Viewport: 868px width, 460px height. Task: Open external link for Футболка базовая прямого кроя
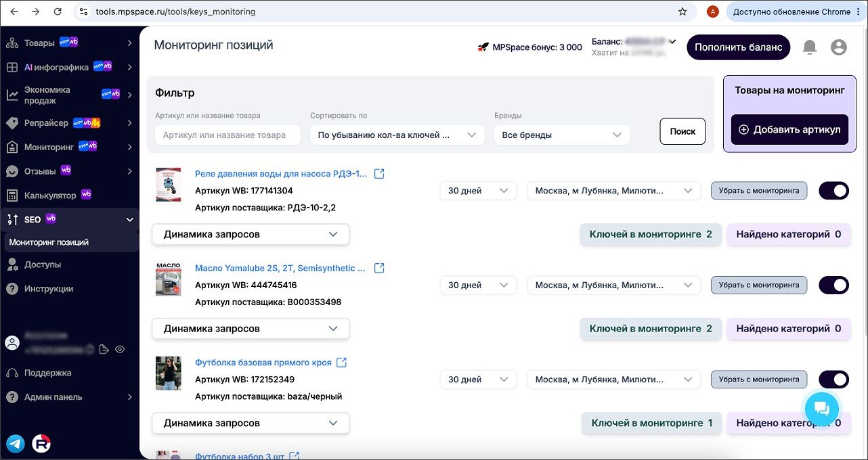[342, 363]
